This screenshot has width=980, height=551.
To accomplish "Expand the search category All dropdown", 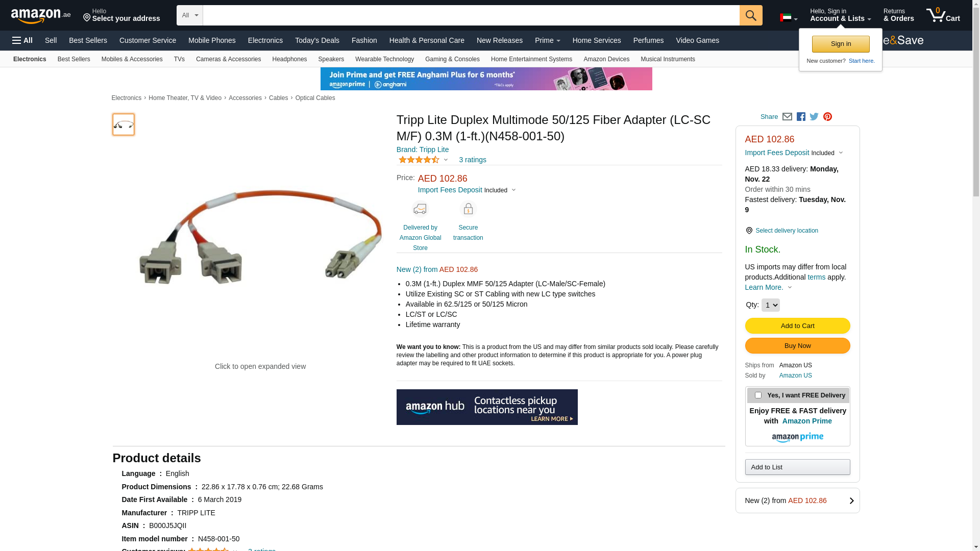I will tap(189, 15).
